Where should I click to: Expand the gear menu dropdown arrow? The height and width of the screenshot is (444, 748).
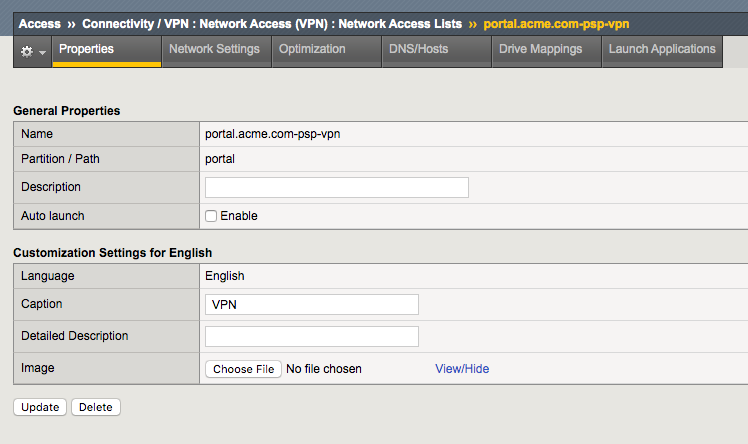point(42,52)
